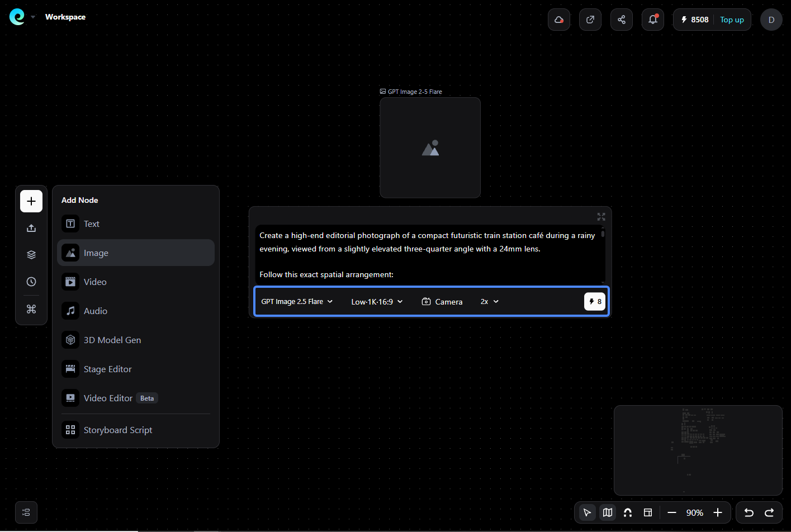Image resolution: width=791 pixels, height=532 pixels.
Task: Open the Low·1K·16:9 quality dropdown
Action: coord(377,302)
